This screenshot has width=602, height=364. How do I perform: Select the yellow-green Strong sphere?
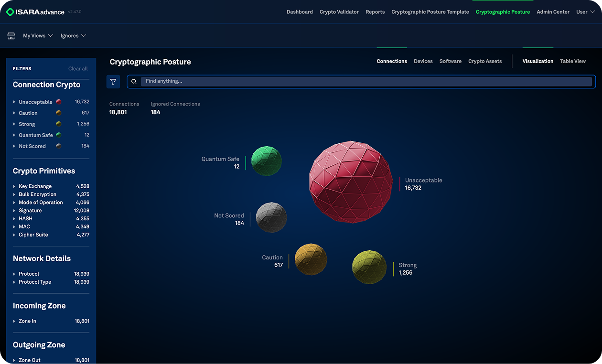(369, 267)
